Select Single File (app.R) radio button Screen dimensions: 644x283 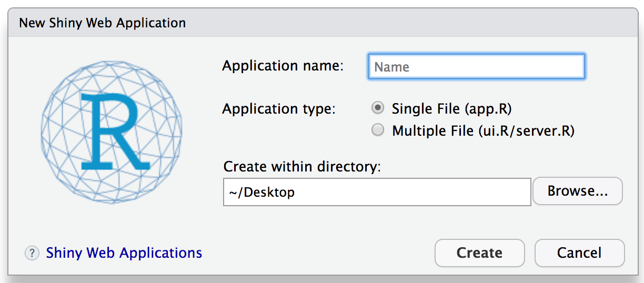pos(378,108)
